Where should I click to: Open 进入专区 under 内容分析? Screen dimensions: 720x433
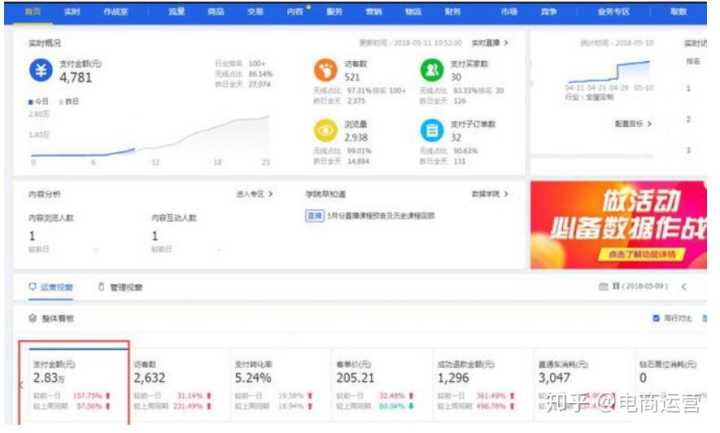click(x=254, y=194)
